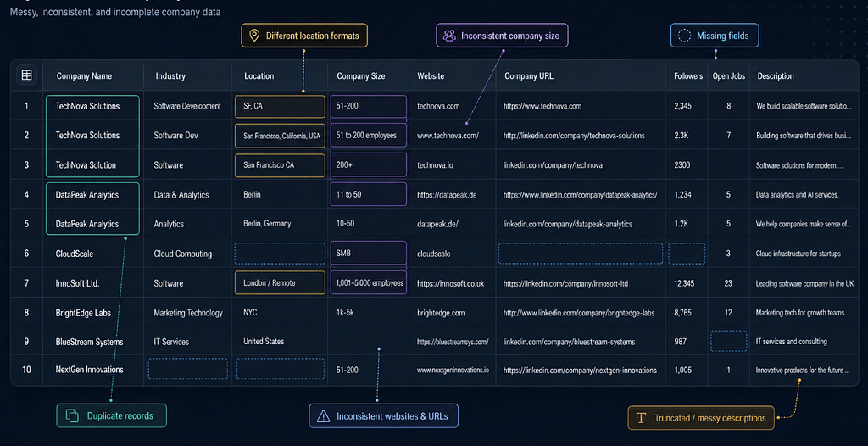This screenshot has width=868, height=446.
Task: Select the '11 to 50' company size cell
Action: 368,194
